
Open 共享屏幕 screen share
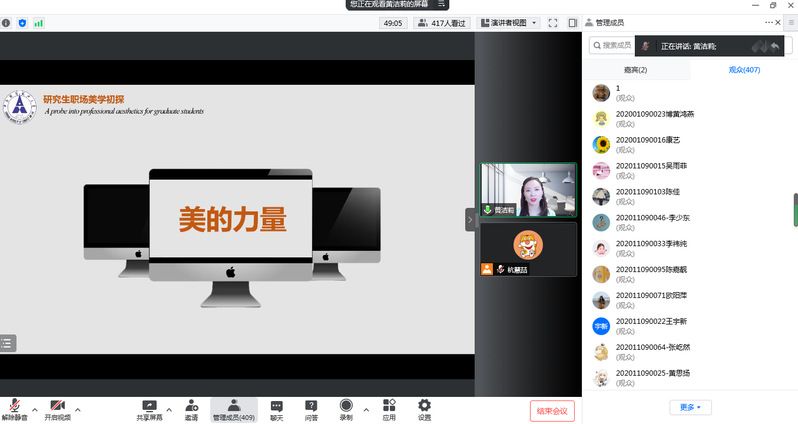(x=150, y=408)
